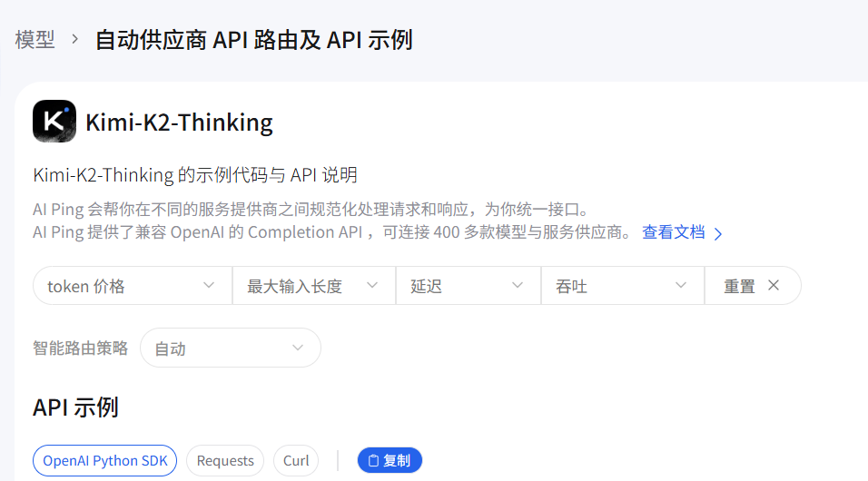Click the API 示例 section heading

point(75,407)
